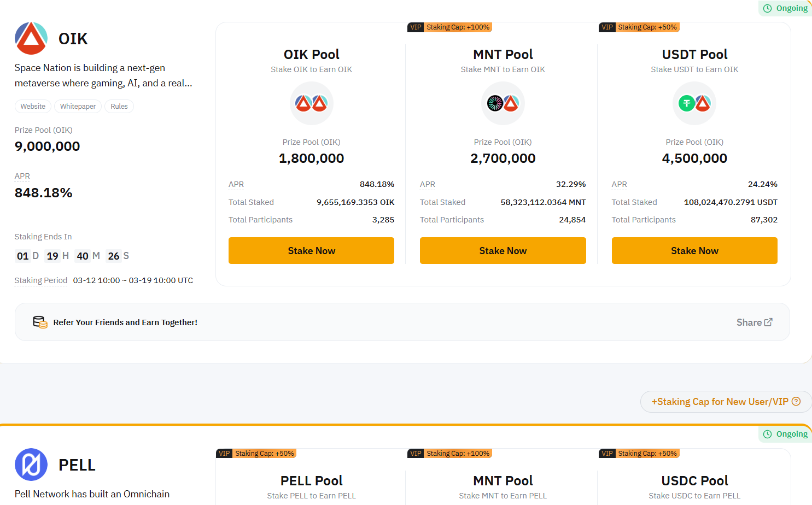Viewport: 812px width, 505px height.
Task: Click the 58,323,112.0364 MNT total staked value
Action: (x=544, y=202)
